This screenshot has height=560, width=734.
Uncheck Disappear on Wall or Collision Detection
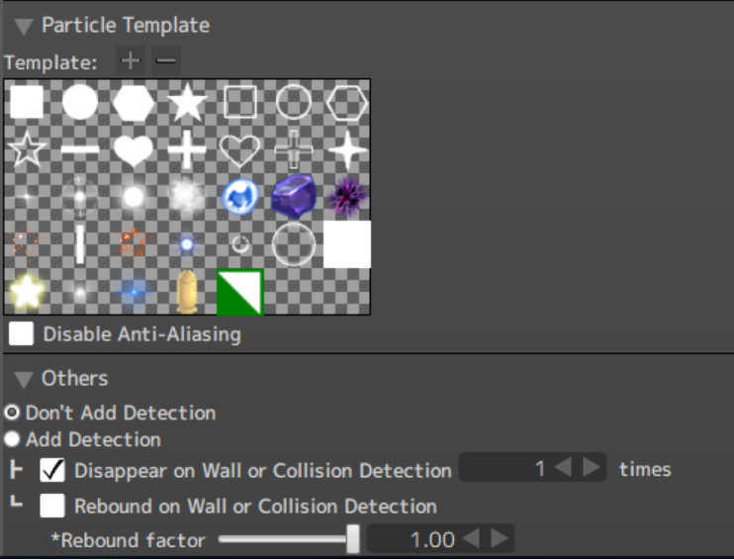coord(52,470)
